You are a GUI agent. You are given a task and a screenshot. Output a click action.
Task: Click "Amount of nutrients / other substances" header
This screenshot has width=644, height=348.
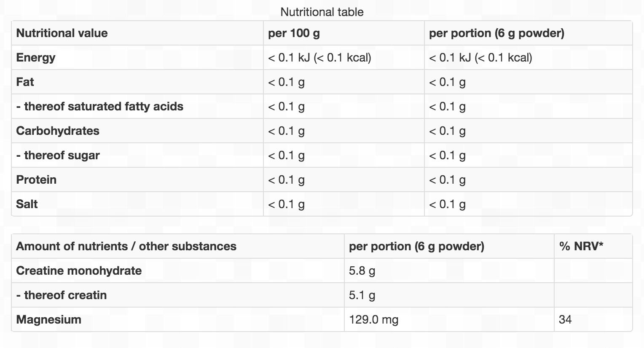[126, 246]
